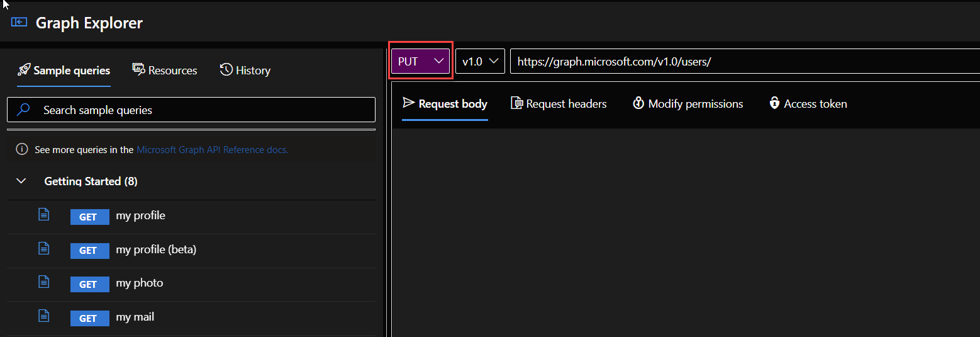The height and width of the screenshot is (337, 980).
Task: Click the info icon beside See more queries
Action: tap(22, 149)
